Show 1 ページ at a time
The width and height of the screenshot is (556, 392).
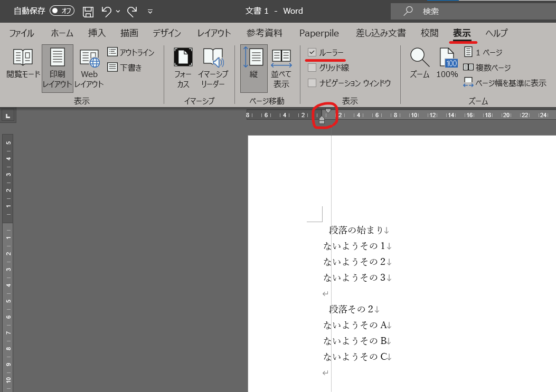(x=483, y=52)
